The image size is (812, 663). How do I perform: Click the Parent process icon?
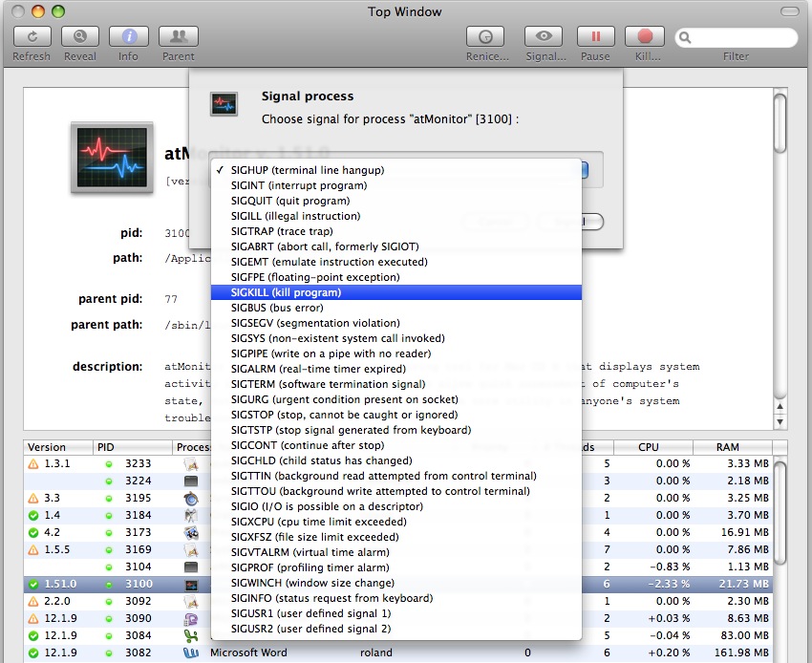178,37
